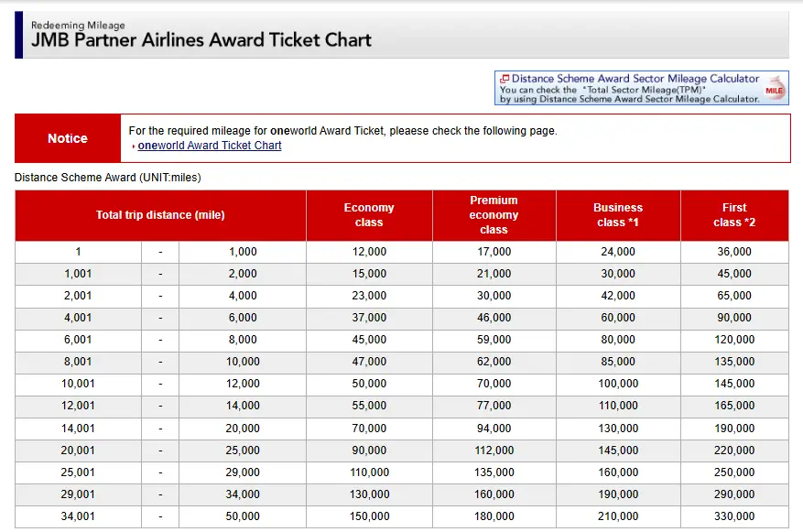The image size is (803, 532).
Task: Open the oneworld Award Ticket Chart link
Action: [x=210, y=146]
